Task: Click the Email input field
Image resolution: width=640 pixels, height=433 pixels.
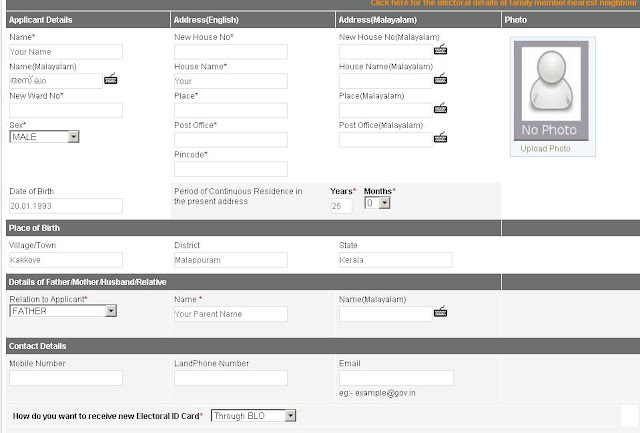Action: pos(396,378)
